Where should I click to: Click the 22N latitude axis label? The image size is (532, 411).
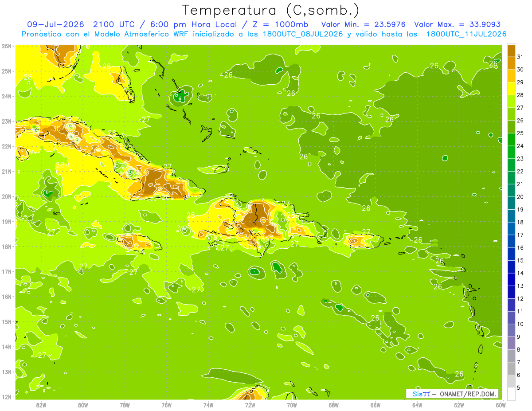tap(7, 146)
